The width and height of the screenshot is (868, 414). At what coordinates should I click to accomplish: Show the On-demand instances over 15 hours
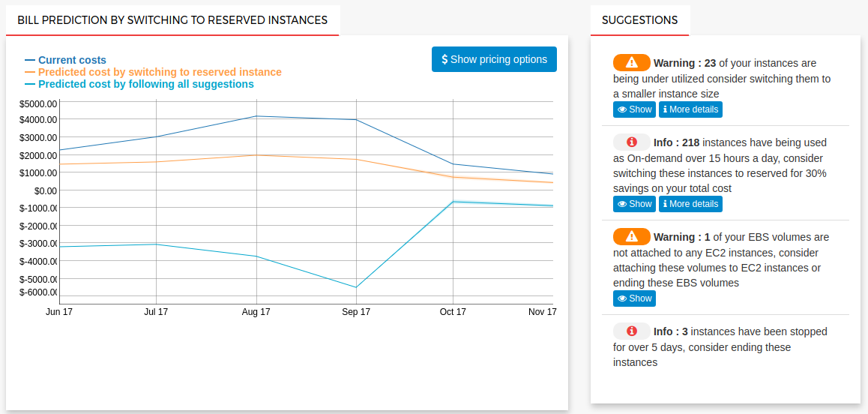(634, 204)
